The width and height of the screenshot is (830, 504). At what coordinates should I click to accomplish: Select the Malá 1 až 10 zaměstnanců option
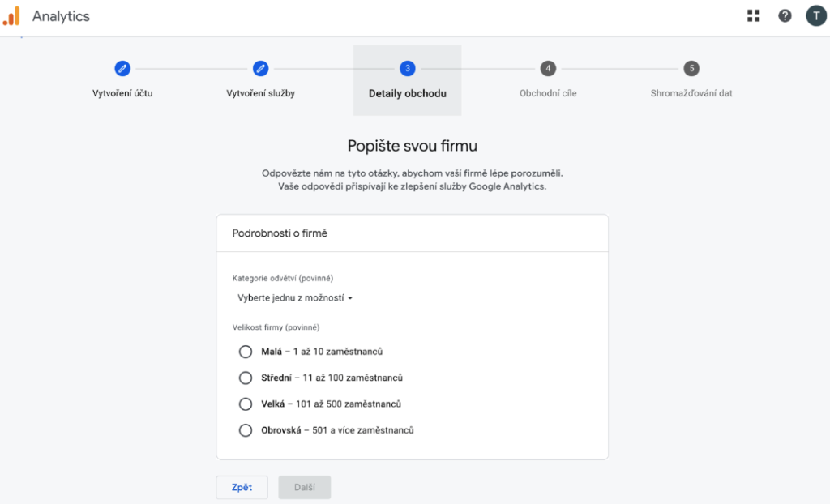point(246,352)
